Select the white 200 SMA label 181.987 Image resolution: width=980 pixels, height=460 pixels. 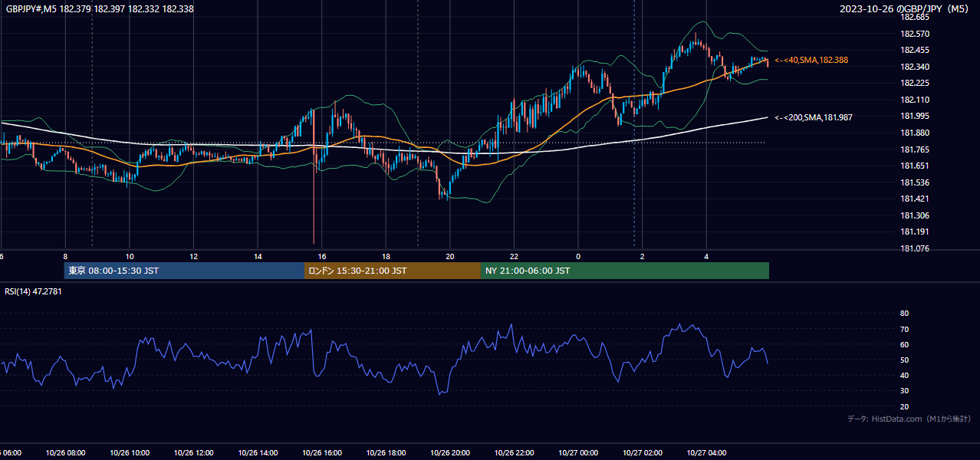point(814,117)
